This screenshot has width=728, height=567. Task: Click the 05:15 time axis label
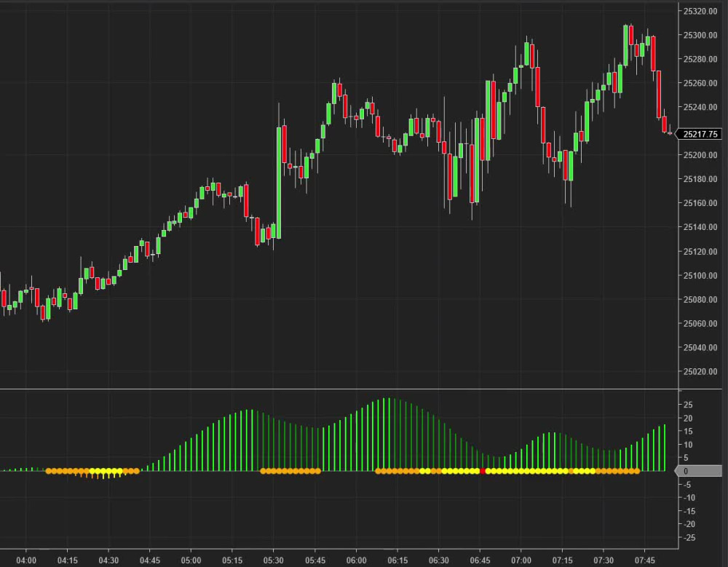point(232,560)
